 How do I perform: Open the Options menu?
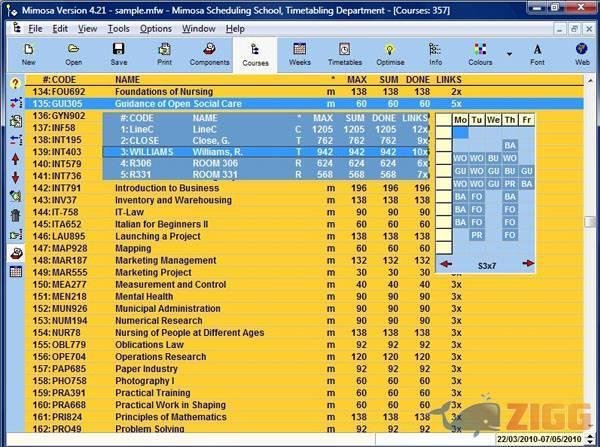(155, 28)
